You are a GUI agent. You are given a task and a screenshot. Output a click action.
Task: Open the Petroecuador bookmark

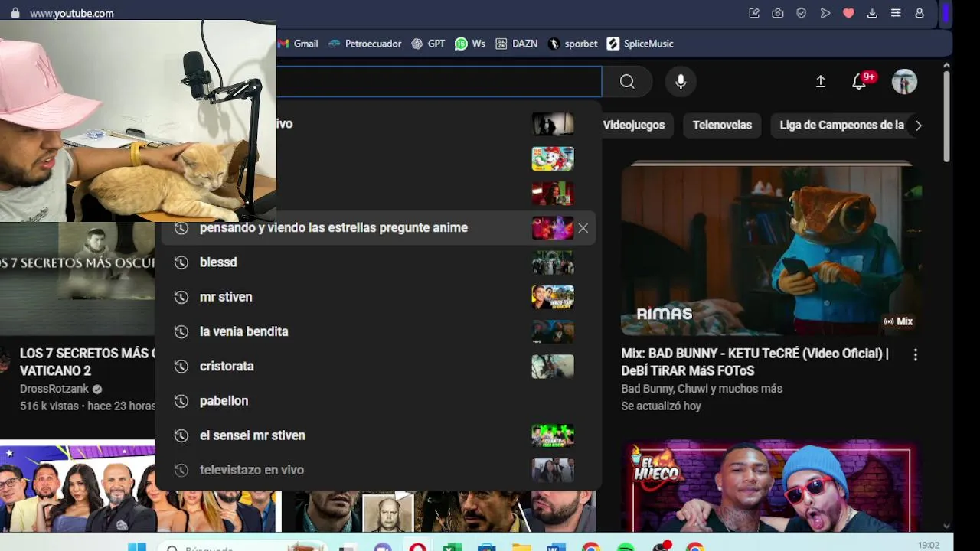point(364,44)
